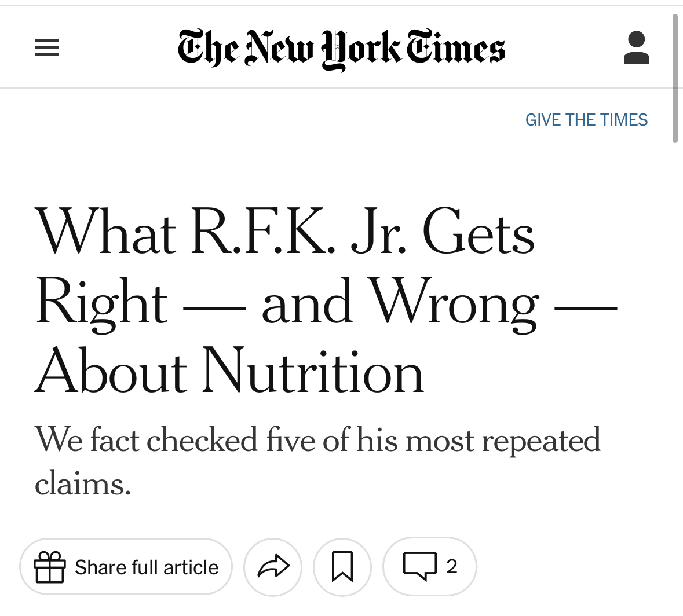Toggle the bookmark to save this article
The height and width of the screenshot is (616, 683).
[342, 566]
